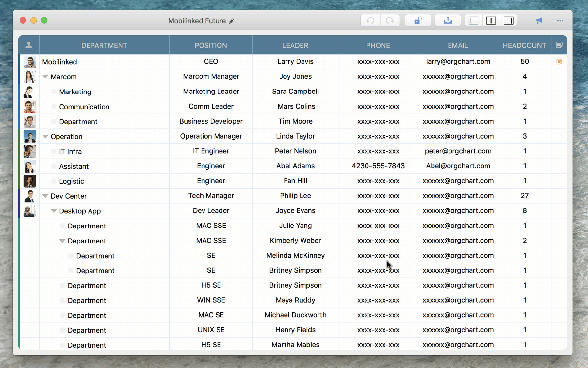Click the DEPARTMENT column header
The image size is (588, 368).
click(x=104, y=45)
